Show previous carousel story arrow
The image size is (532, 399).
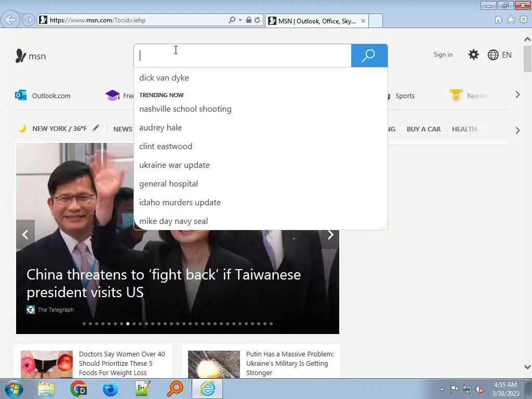(x=25, y=234)
